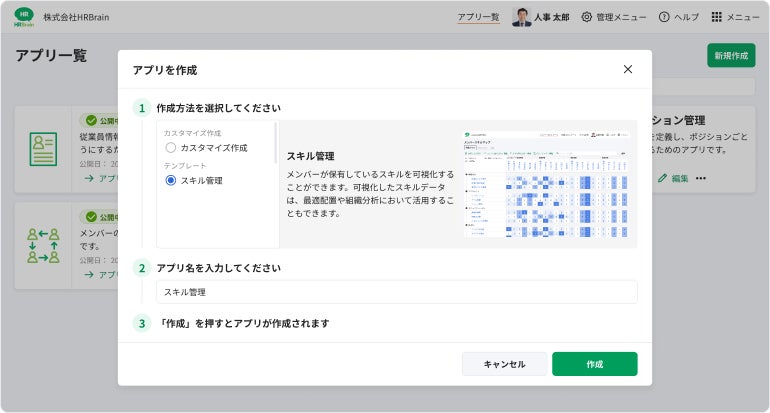Select the スキル管理 template radio button
The image size is (770, 413).
pos(171,180)
